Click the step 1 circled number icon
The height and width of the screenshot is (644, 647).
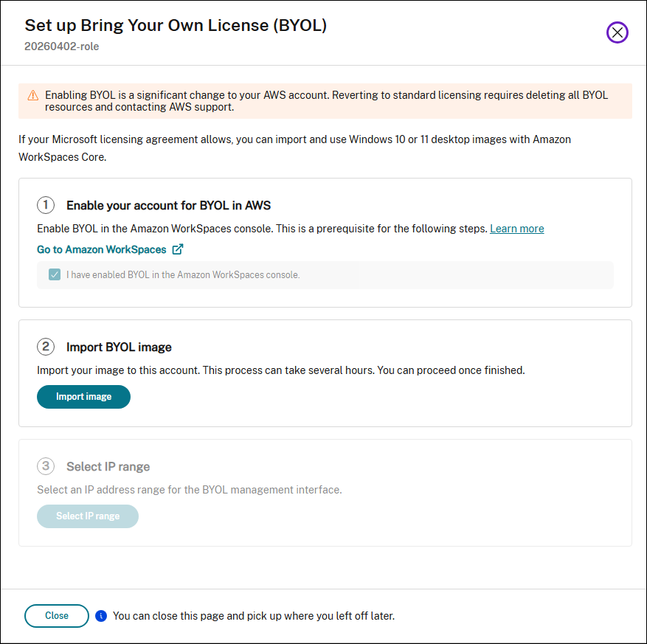(x=46, y=205)
